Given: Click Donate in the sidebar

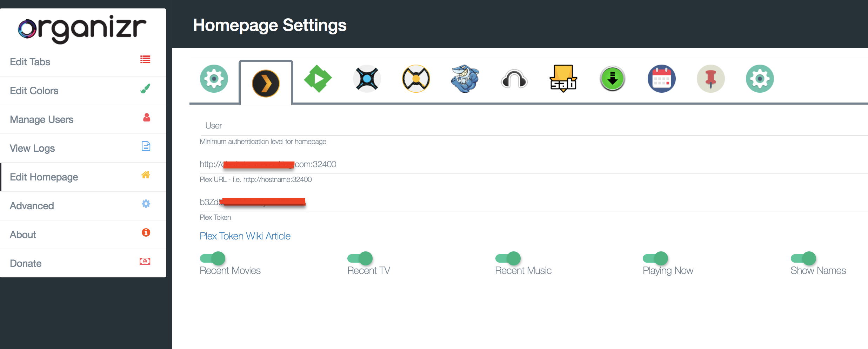Looking at the screenshot, I should 26,263.
